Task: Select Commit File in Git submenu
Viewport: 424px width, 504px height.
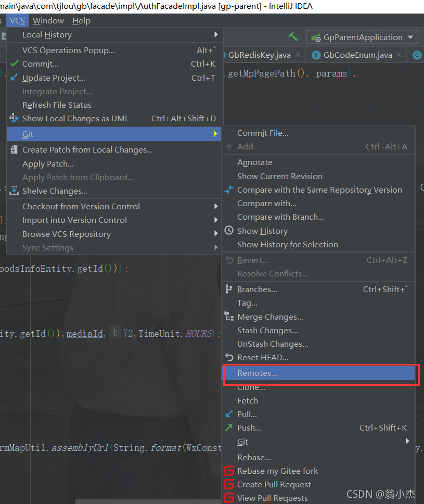Action: (x=318, y=133)
